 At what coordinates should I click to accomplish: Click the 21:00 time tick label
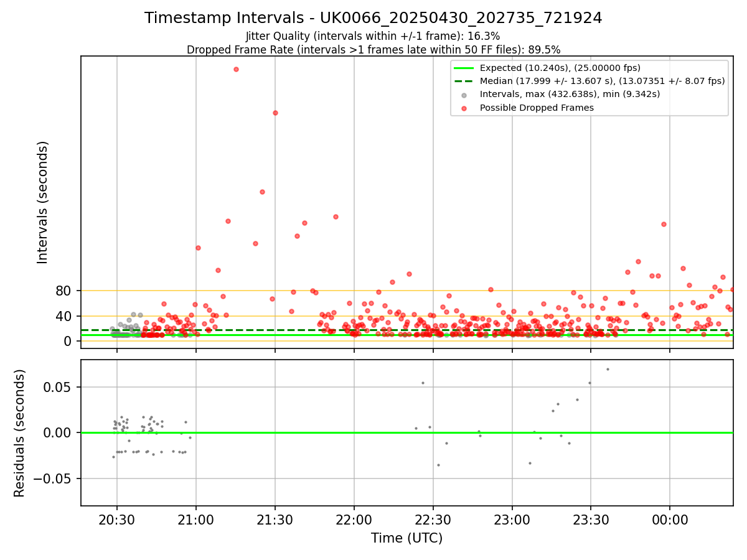coord(196,520)
